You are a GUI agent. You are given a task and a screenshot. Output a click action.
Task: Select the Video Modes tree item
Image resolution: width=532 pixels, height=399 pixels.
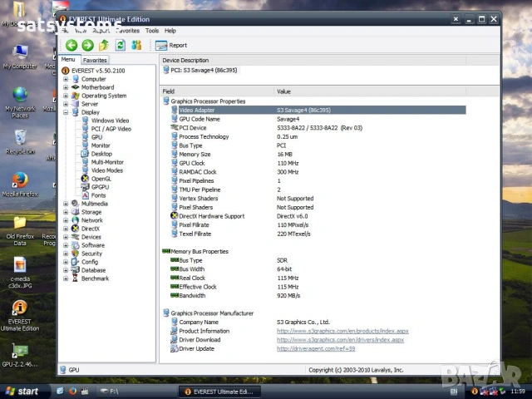click(x=107, y=170)
